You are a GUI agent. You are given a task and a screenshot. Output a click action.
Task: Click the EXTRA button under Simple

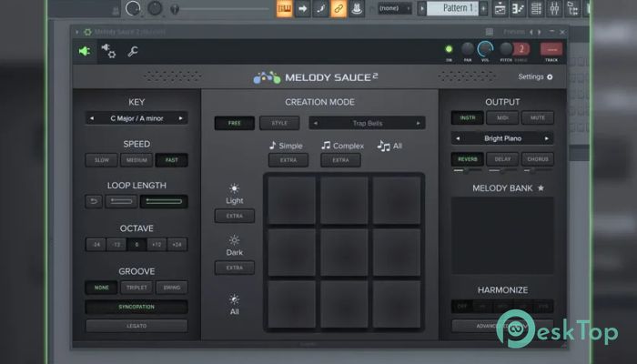pyautogui.click(x=288, y=160)
